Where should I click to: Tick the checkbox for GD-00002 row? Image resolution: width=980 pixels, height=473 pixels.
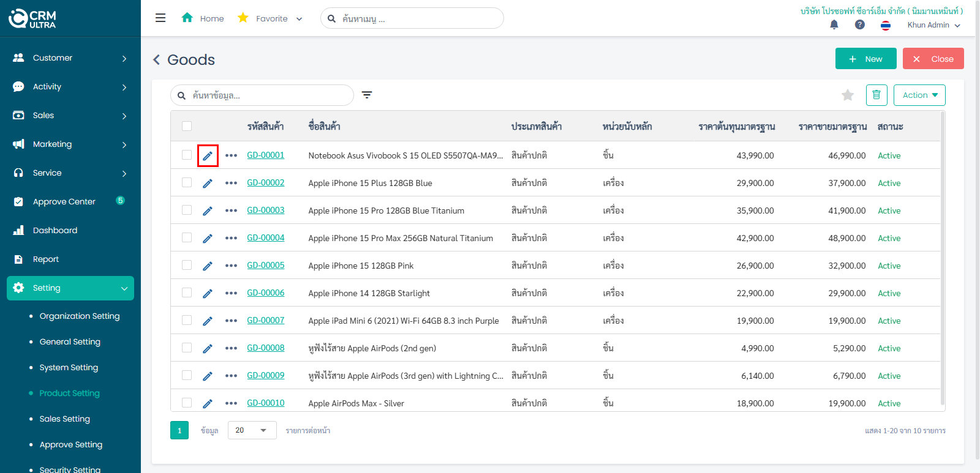(x=187, y=182)
